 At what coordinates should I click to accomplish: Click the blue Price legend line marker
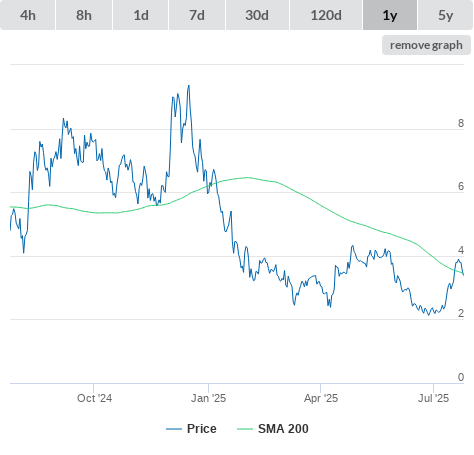point(174,429)
